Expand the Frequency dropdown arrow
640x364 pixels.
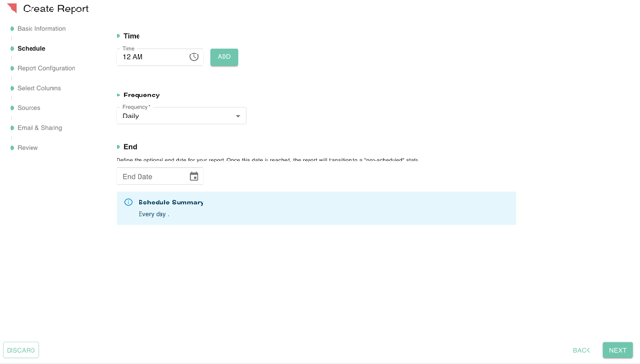coord(238,116)
